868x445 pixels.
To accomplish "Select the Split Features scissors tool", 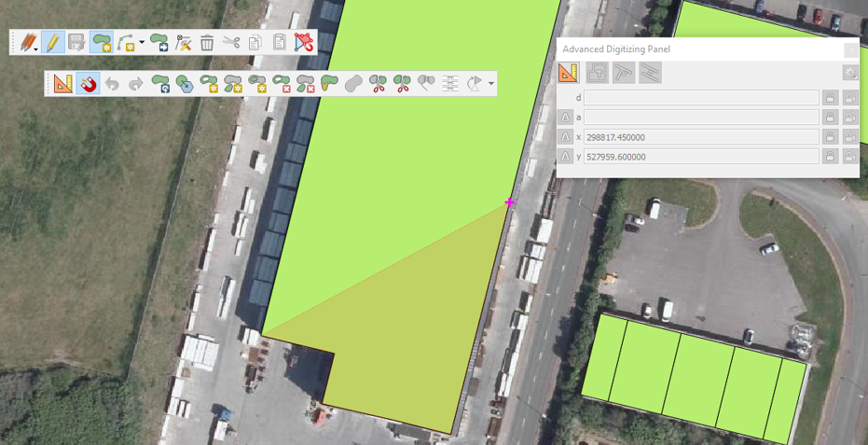I will (x=378, y=84).
